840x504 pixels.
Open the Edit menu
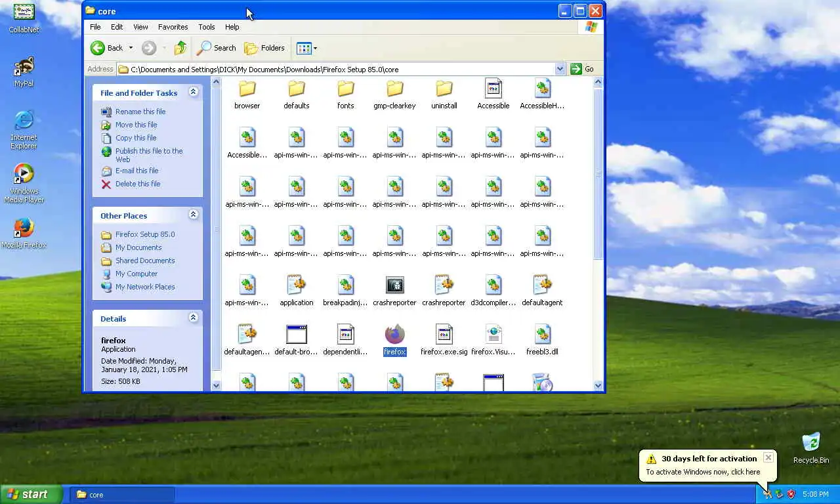pos(117,27)
